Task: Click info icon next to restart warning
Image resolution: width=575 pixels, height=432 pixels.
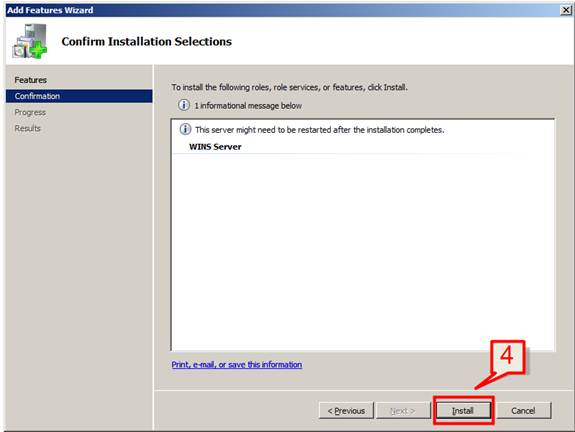Action: pos(185,129)
